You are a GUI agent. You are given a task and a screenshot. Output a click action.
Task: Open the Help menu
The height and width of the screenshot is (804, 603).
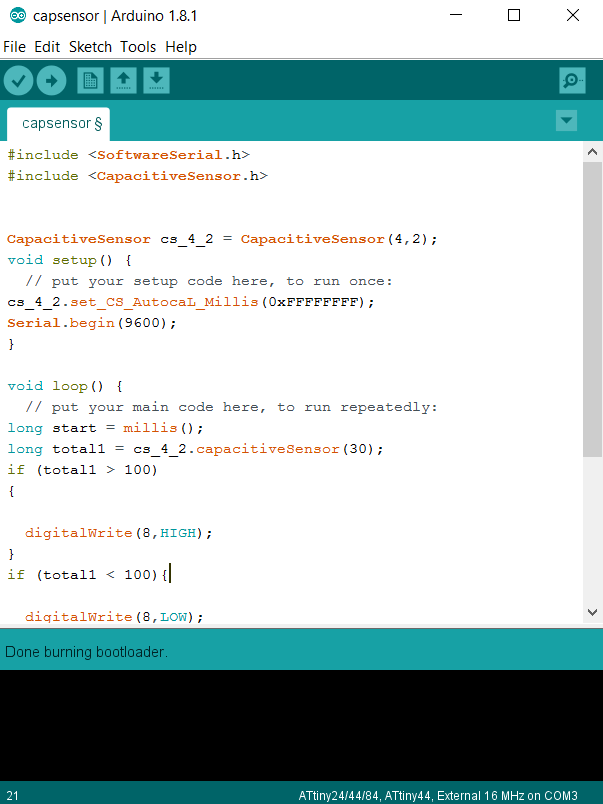pos(180,47)
